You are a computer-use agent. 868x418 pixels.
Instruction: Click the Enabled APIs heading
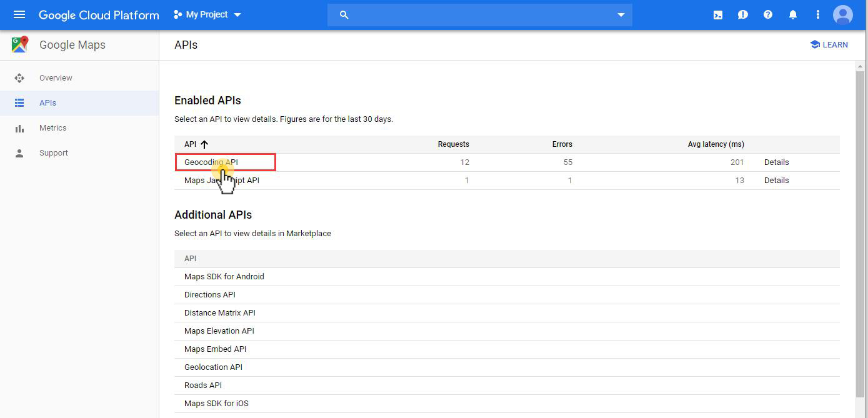click(207, 101)
